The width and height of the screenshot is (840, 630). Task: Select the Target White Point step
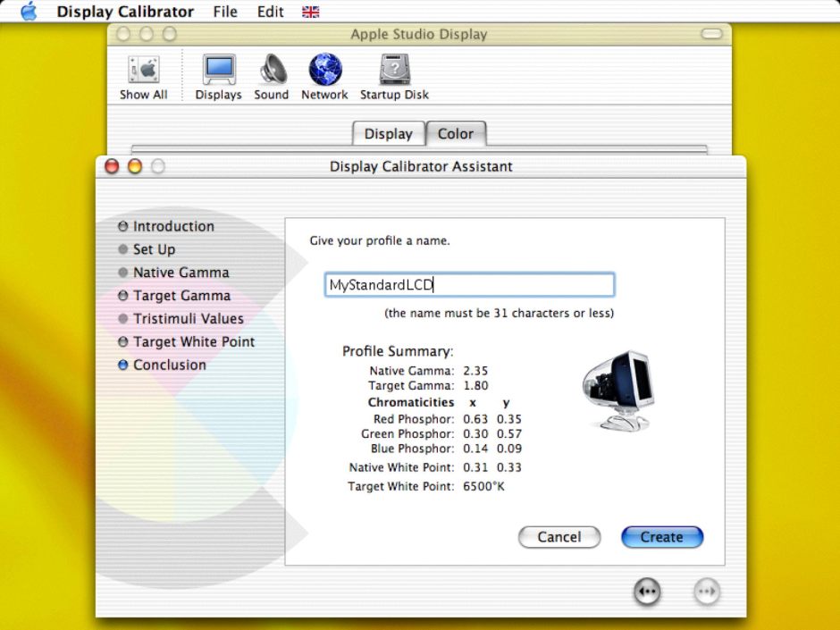pyautogui.click(x=187, y=341)
